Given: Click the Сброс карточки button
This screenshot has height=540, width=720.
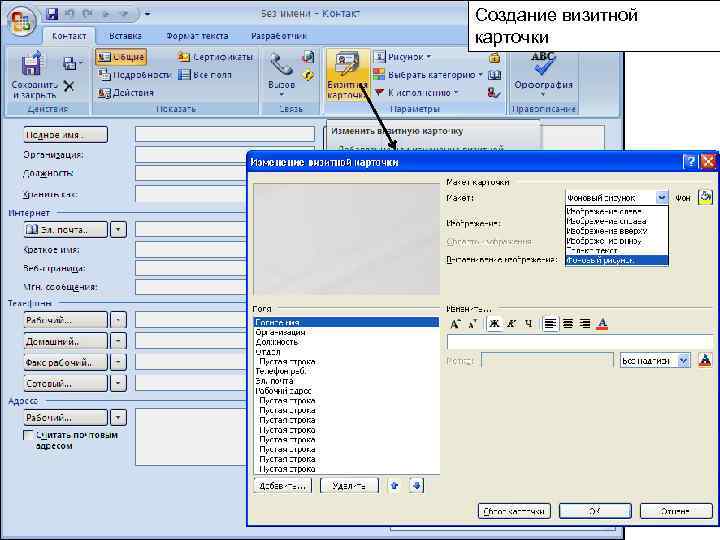Looking at the screenshot, I should pyautogui.click(x=514, y=511).
